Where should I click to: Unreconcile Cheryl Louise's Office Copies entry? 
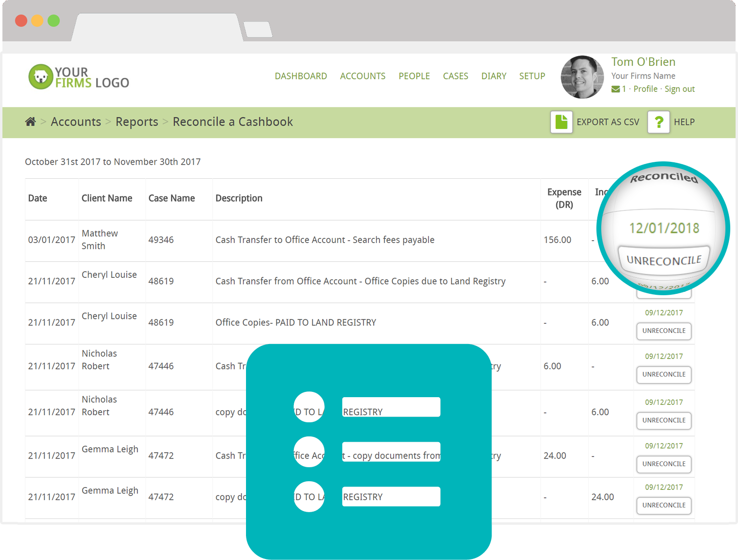(664, 331)
